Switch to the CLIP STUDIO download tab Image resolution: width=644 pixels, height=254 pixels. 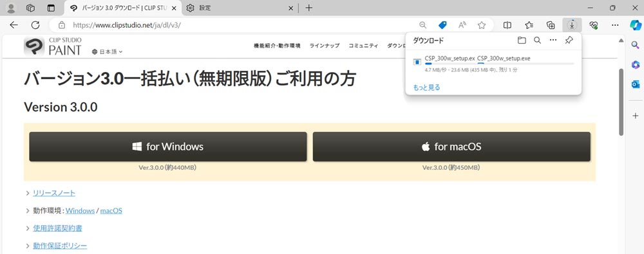(123, 8)
